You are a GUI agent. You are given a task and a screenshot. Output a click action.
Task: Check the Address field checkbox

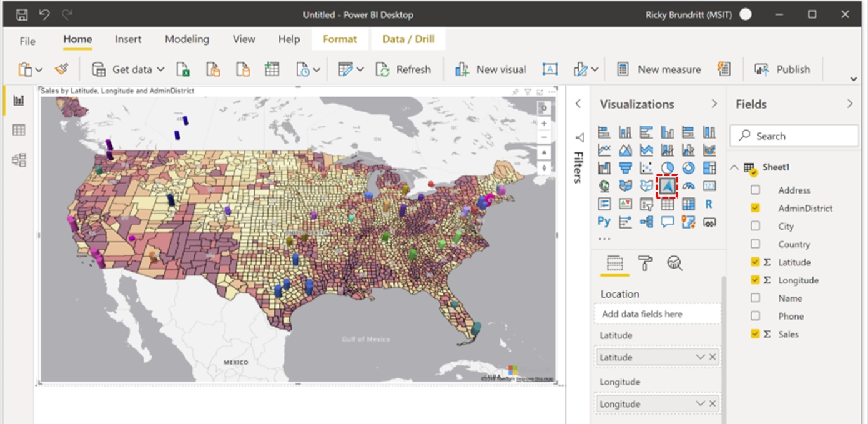pyautogui.click(x=755, y=190)
